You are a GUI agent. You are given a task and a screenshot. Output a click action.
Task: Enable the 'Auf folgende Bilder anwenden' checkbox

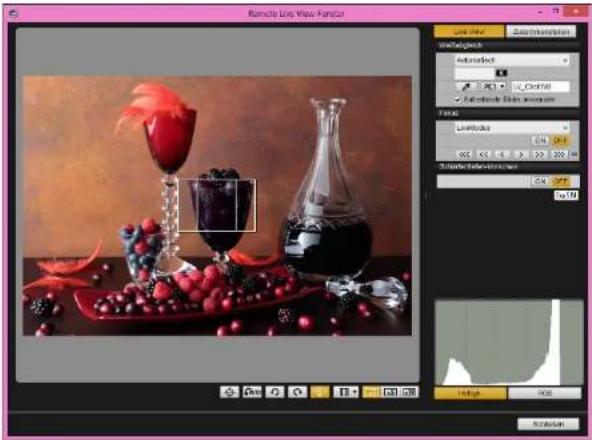point(458,100)
